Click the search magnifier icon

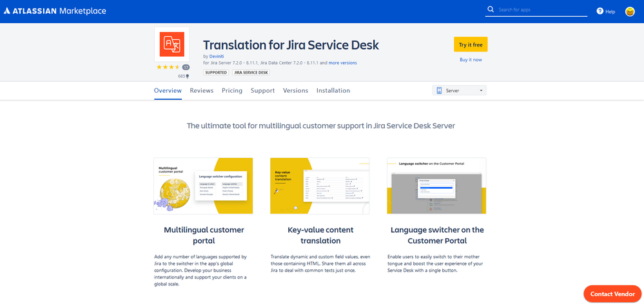click(x=491, y=10)
